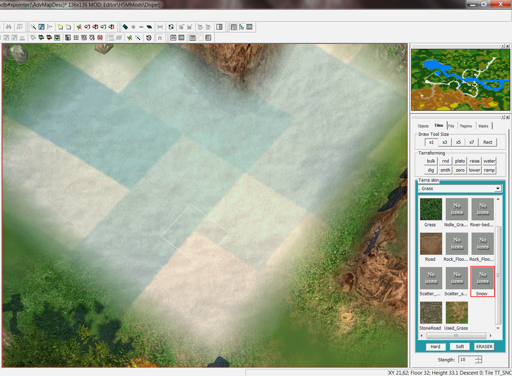Click the minus-shaped icon in upper toolbar
The height and width of the screenshot is (376, 512).
click(x=141, y=27)
